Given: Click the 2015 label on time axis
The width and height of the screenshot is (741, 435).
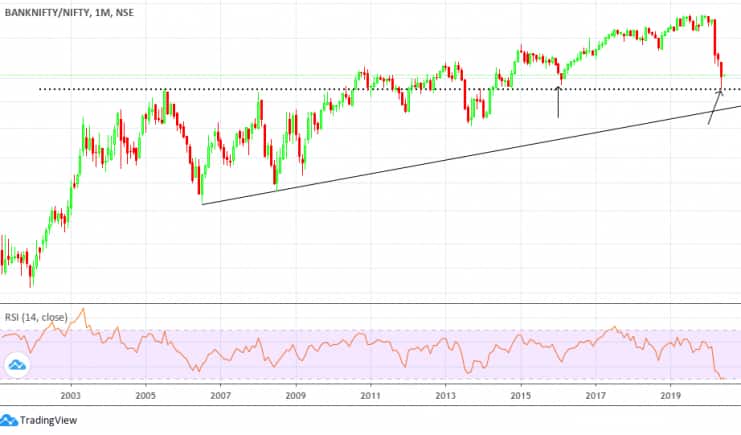Looking at the screenshot, I should coord(520,396).
